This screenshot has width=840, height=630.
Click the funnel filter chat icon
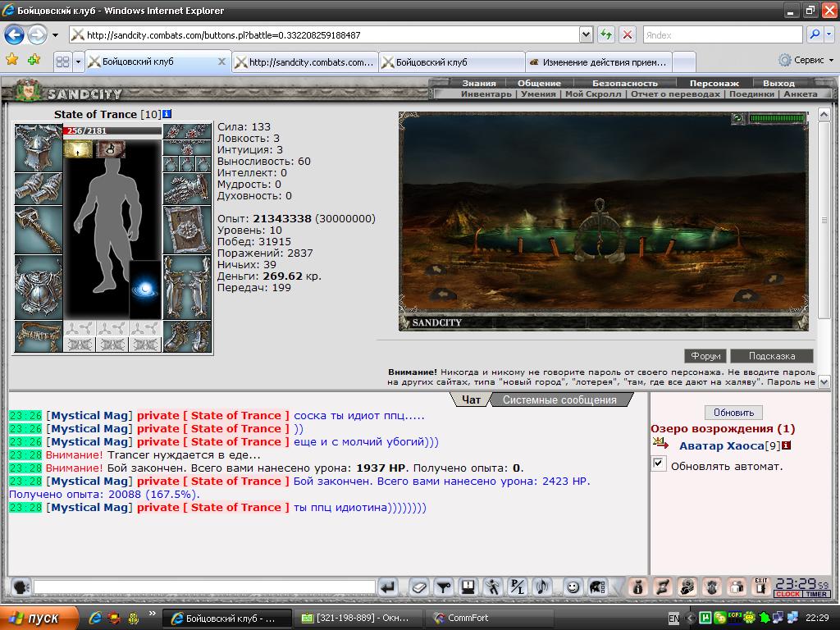(x=444, y=587)
